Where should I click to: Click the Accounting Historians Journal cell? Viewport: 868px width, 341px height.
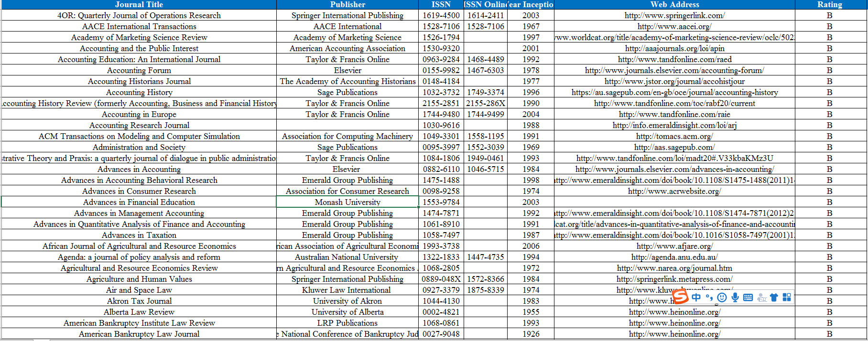[139, 81]
